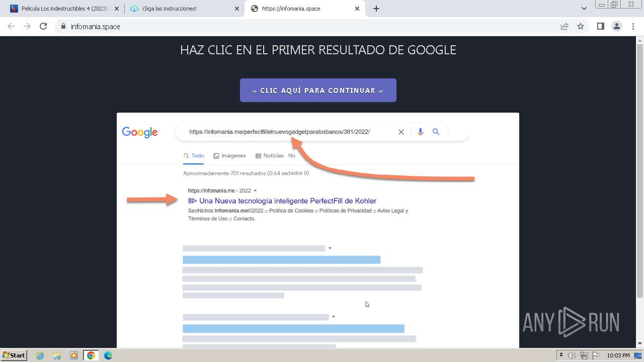The width and height of the screenshot is (644, 362).
Task: Open a new tab with plus button
Action: [x=376, y=9]
